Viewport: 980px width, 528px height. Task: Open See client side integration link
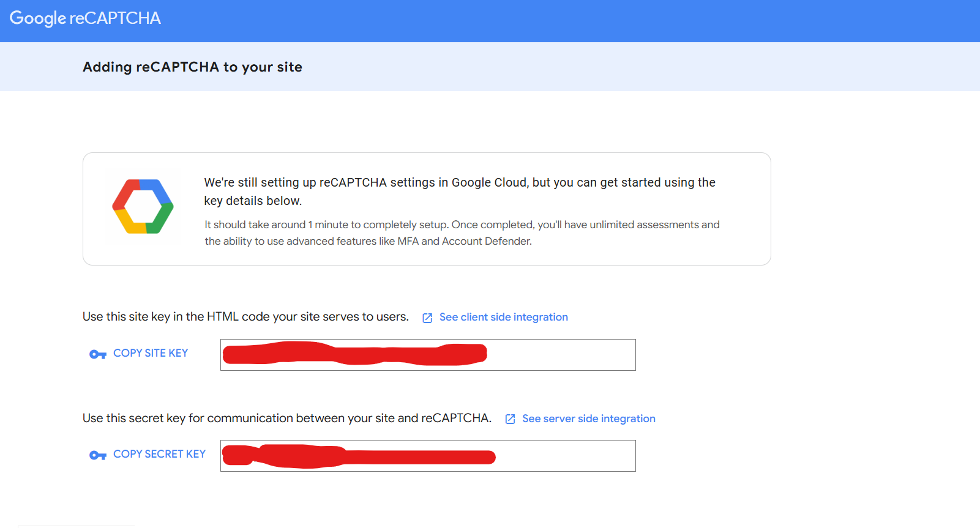(503, 317)
